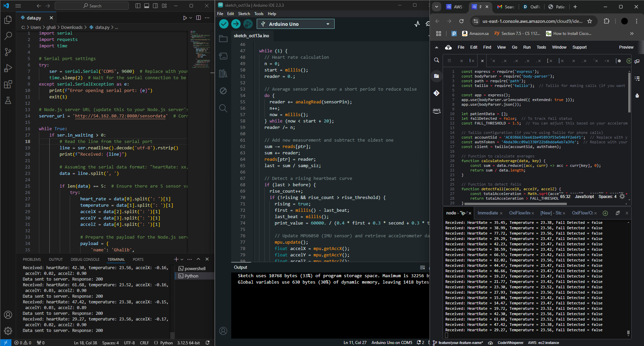Open VS Code Extensions view
644x346 pixels.
(8, 84)
